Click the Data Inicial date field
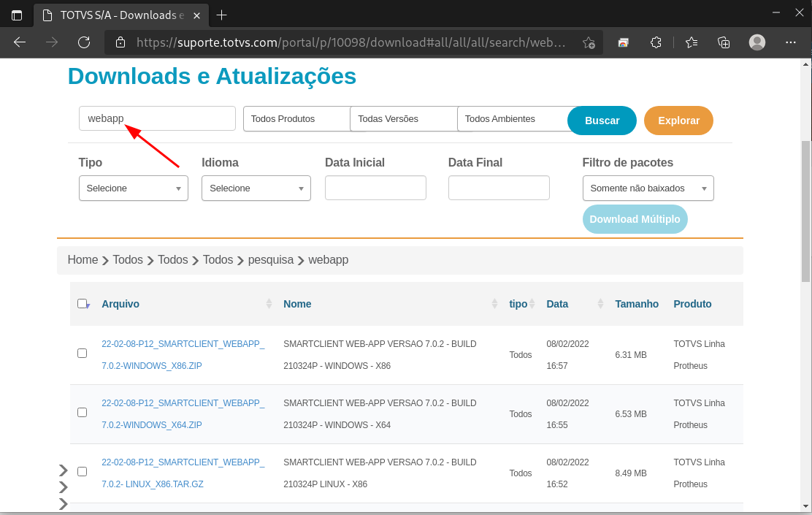Image resolution: width=812 pixels, height=515 pixels. point(375,188)
